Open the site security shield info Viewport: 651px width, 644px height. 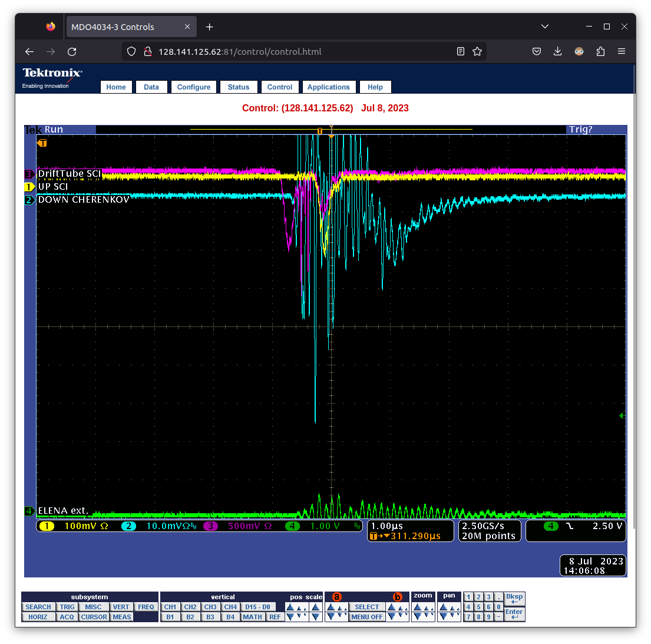131,52
